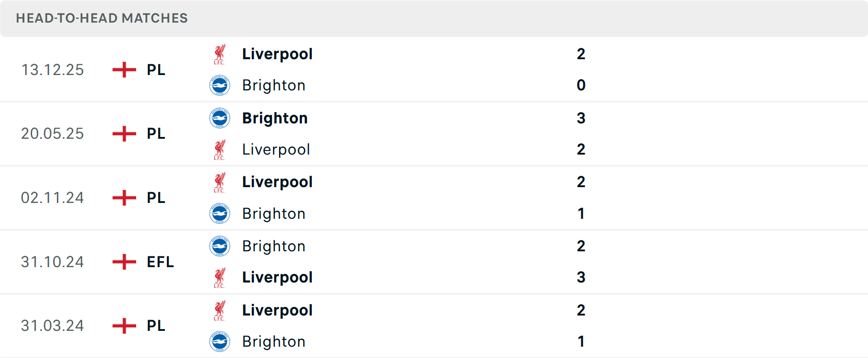The height and width of the screenshot is (358, 868).
Task: Select the date 20.05.25
Action: [x=52, y=133]
